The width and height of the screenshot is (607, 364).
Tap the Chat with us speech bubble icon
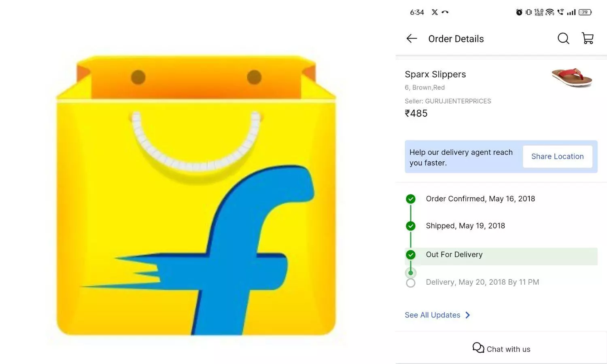(x=478, y=348)
